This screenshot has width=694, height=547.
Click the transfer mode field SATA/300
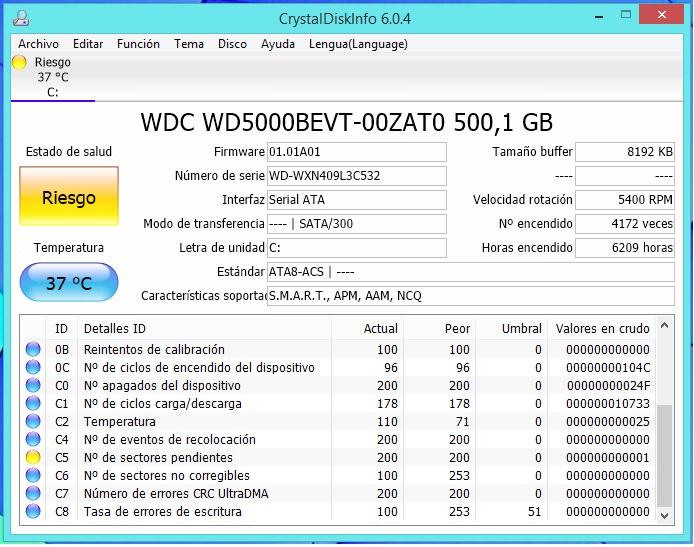[356, 223]
